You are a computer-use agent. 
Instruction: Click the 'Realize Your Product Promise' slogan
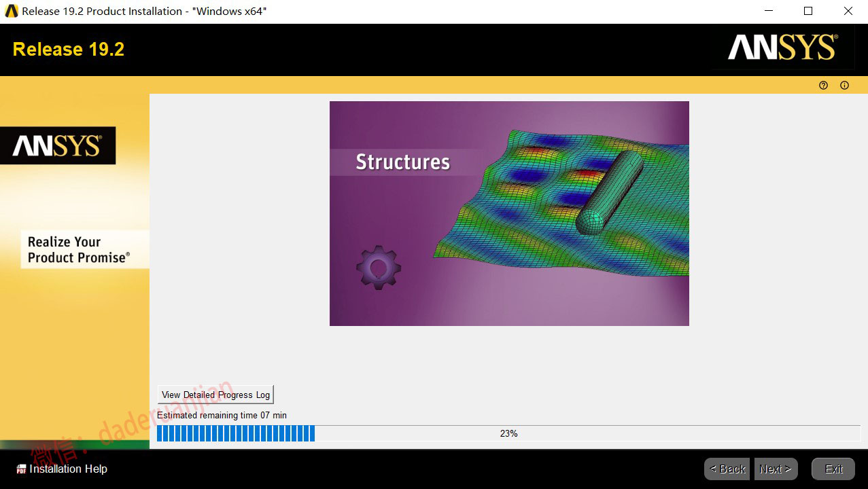click(x=79, y=249)
